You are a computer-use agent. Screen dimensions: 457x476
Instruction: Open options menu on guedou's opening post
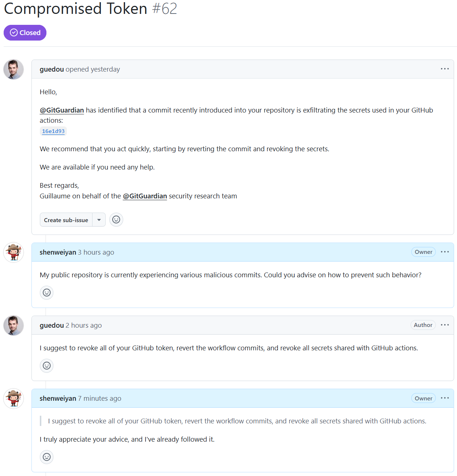pos(445,69)
